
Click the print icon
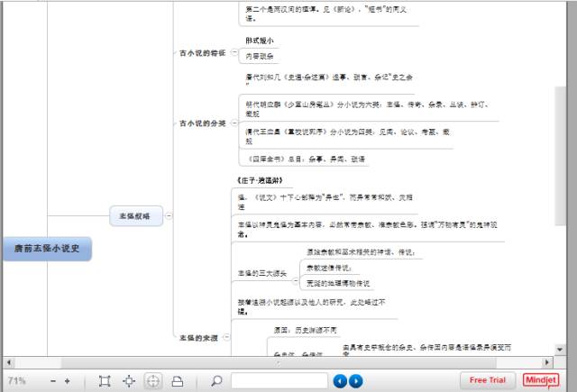click(x=178, y=381)
